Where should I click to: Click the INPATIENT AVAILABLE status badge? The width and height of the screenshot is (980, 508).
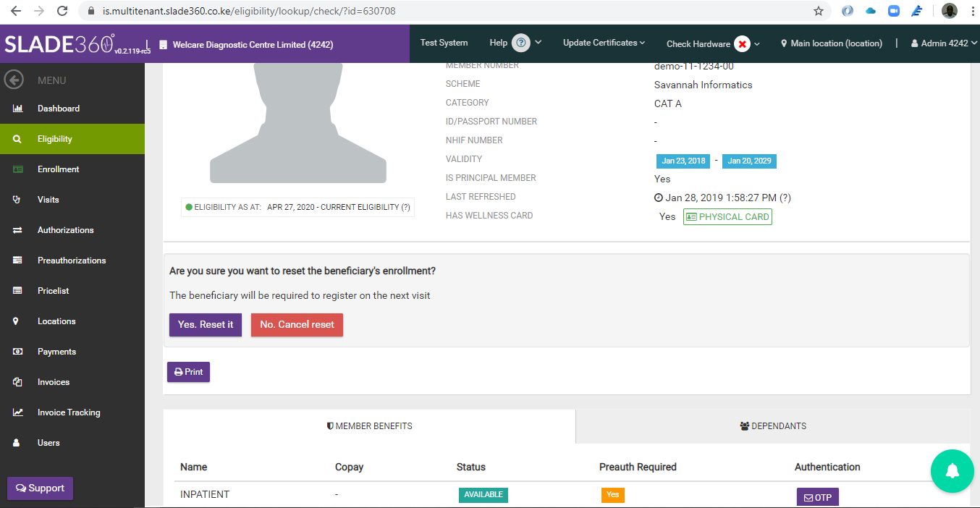click(x=483, y=495)
